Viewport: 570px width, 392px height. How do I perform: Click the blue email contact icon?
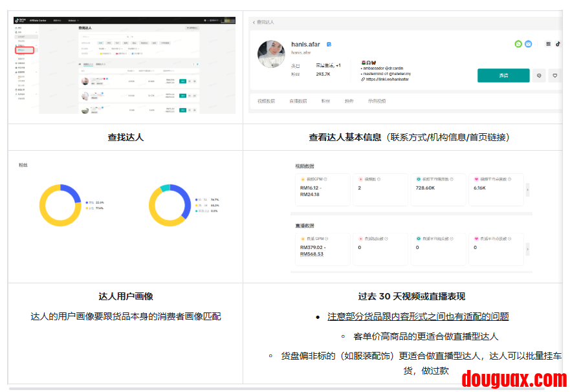tap(528, 44)
